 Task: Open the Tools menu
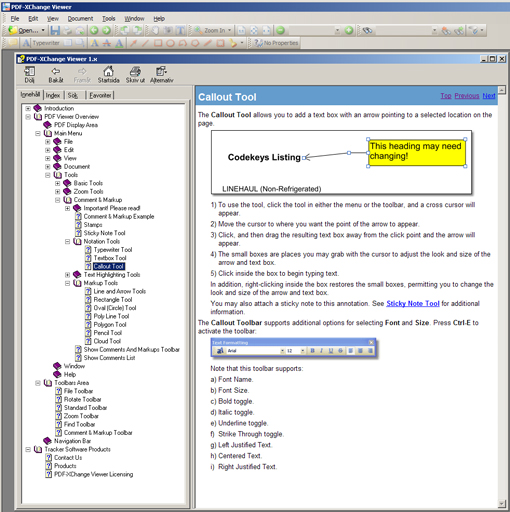click(109, 19)
